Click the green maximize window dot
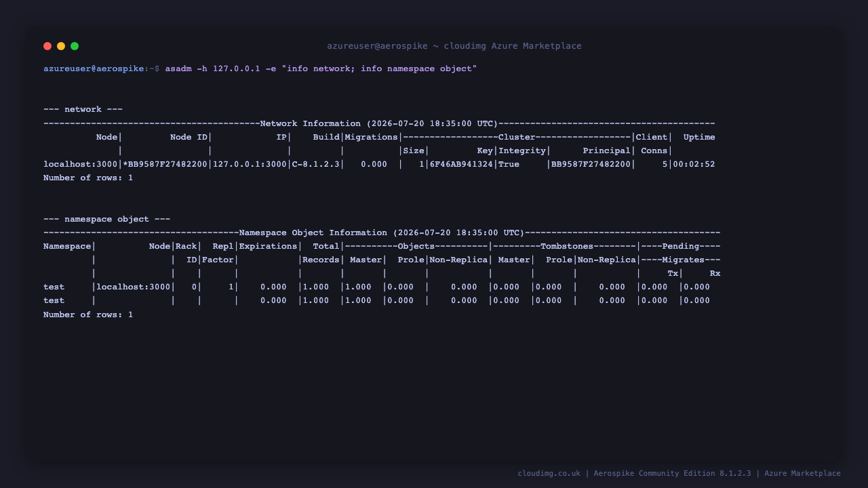 point(75,46)
